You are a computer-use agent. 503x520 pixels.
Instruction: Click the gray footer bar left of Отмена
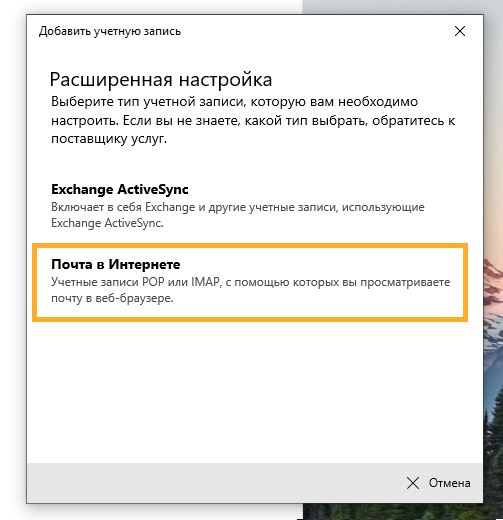(213, 483)
